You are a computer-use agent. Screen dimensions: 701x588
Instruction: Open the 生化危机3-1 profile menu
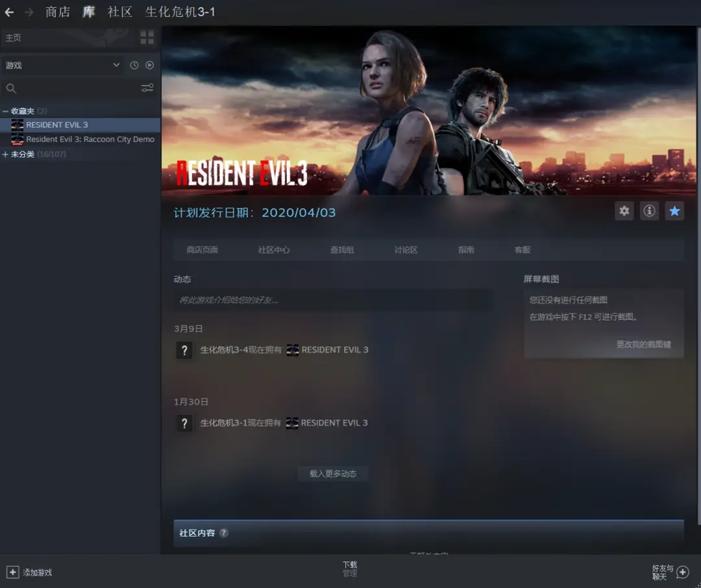180,12
